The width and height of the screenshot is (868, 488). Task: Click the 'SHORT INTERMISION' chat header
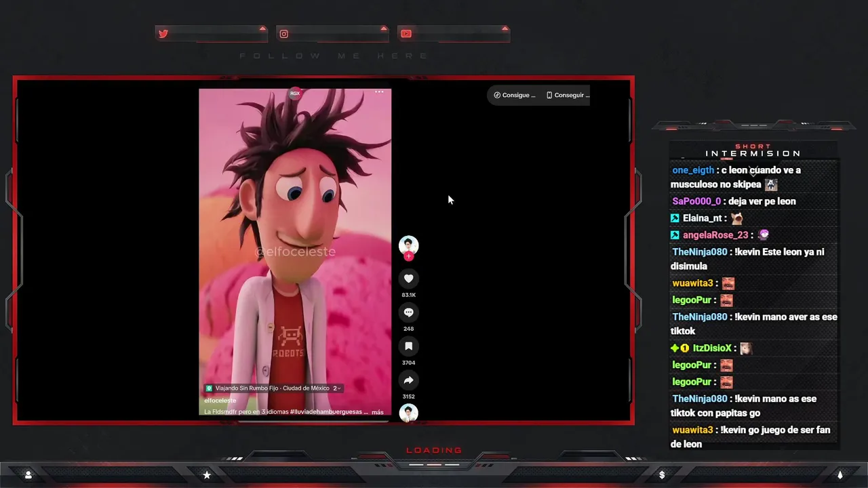point(753,150)
